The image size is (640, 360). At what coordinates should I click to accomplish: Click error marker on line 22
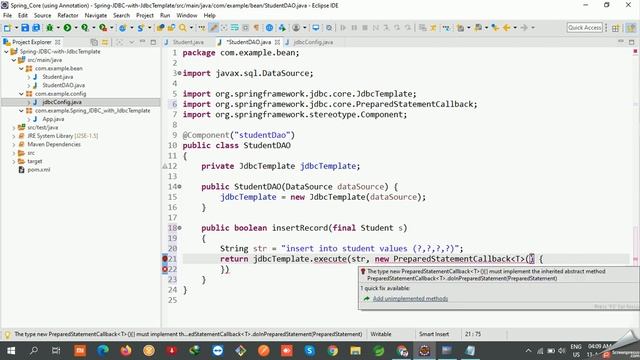pyautogui.click(x=165, y=269)
